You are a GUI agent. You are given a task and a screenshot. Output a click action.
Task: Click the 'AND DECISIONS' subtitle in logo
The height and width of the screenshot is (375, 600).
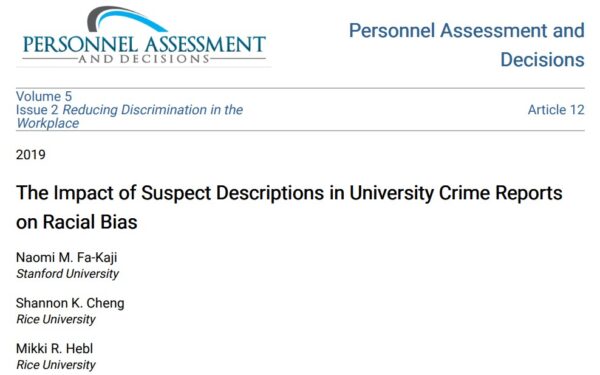144,59
